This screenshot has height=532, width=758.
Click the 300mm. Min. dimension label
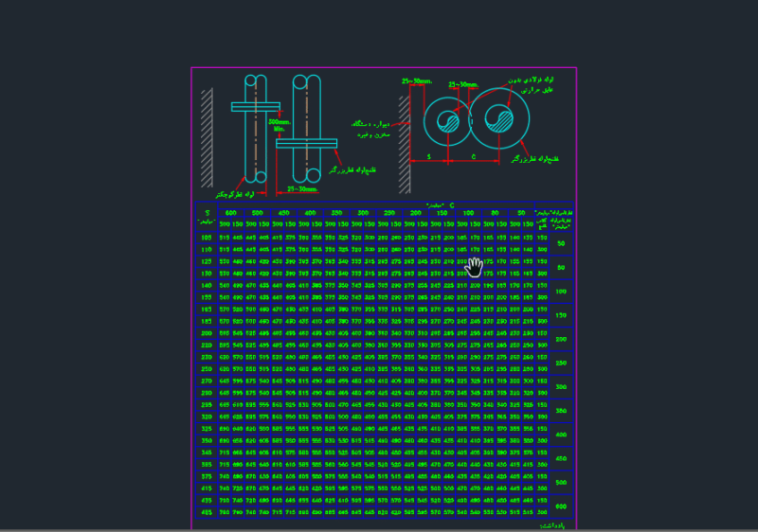pos(278,125)
